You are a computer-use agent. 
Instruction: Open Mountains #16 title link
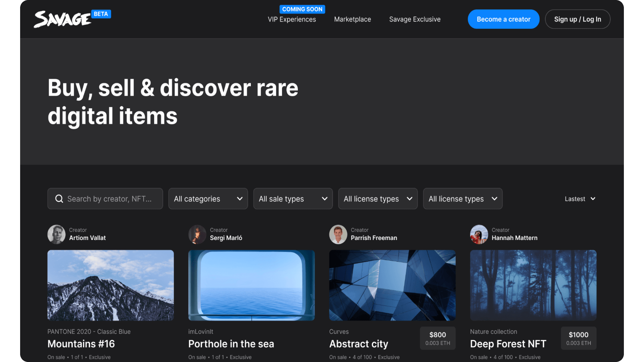(x=81, y=344)
